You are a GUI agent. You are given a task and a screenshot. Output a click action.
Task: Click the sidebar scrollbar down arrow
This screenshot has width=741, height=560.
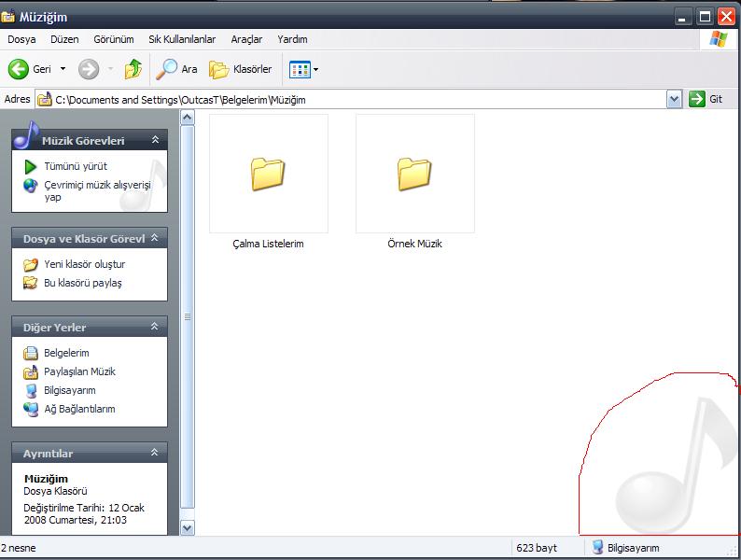(x=188, y=527)
